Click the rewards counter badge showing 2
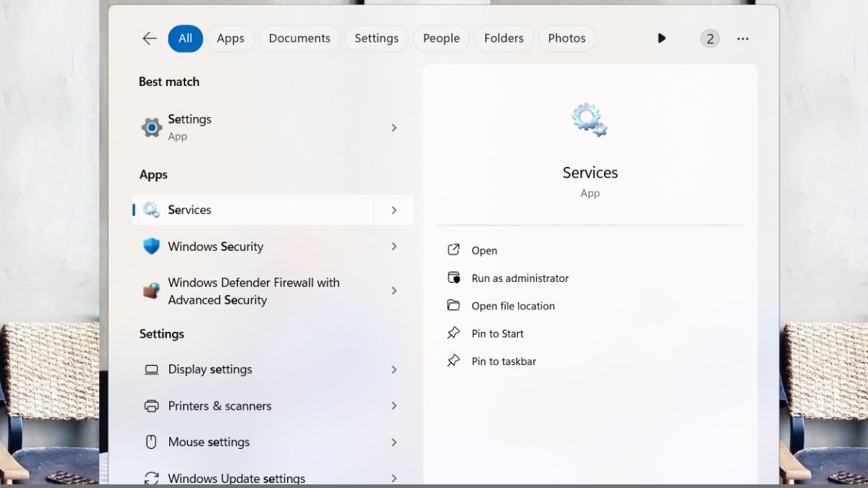The height and width of the screenshot is (488, 868). pyautogui.click(x=710, y=38)
